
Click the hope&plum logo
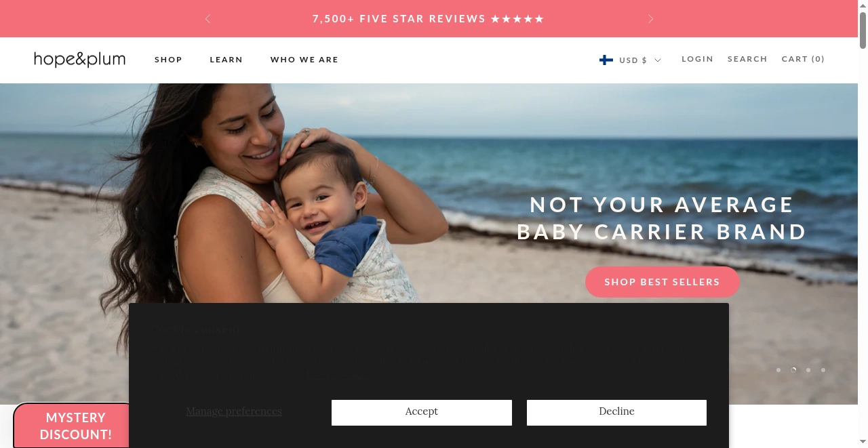click(x=80, y=60)
